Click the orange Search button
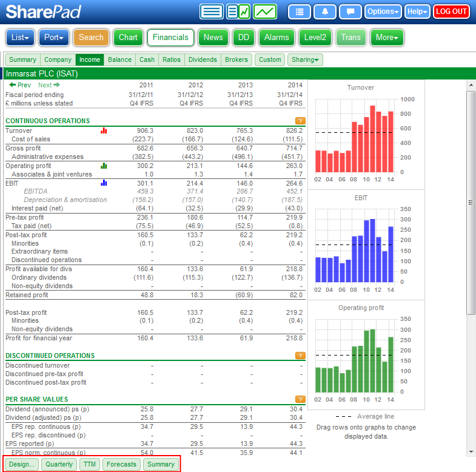The height and width of the screenshot is (472, 476). 91,38
